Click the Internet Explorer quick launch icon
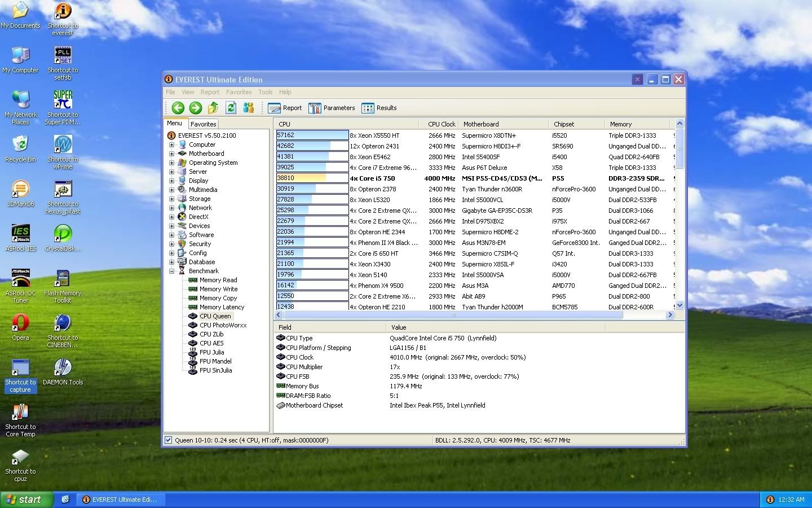This screenshot has width=812, height=508. pos(65,499)
